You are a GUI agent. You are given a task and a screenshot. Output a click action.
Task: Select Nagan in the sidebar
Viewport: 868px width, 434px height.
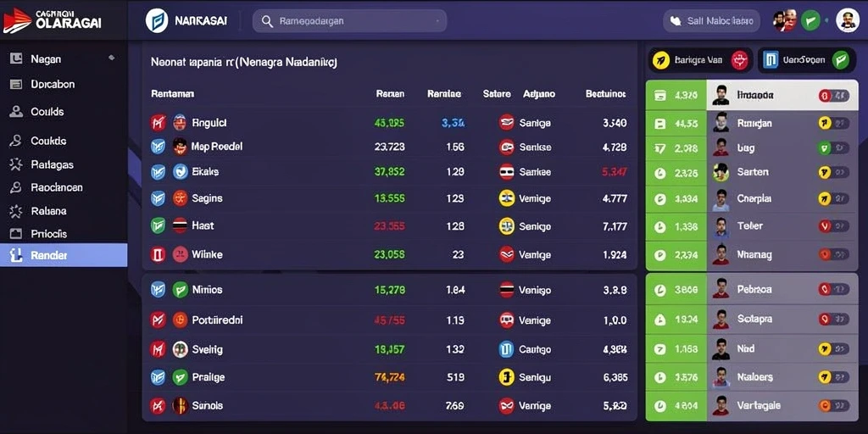(46, 58)
